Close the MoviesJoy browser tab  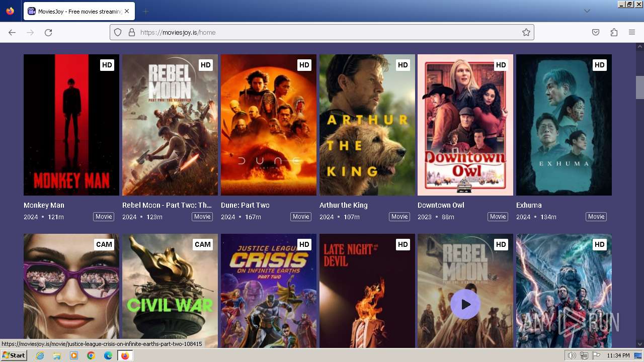[126, 11]
